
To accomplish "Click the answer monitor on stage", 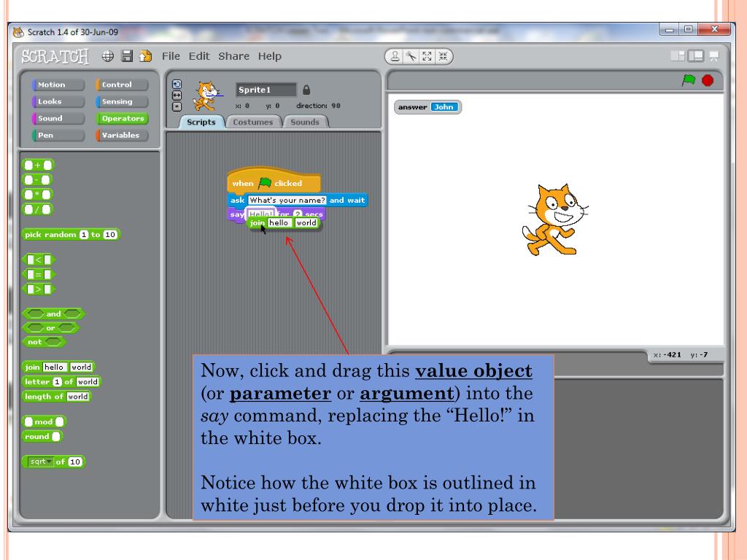I will 427,107.
